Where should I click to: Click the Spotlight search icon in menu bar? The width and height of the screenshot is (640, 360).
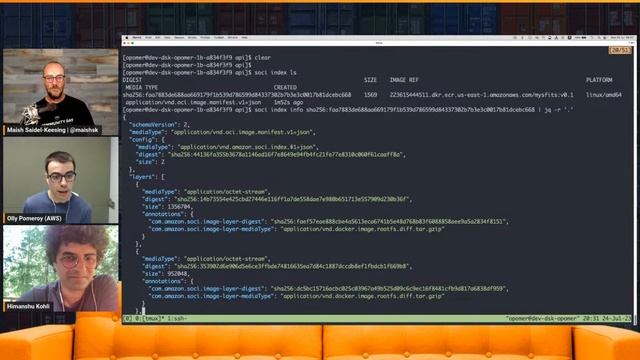point(599,38)
